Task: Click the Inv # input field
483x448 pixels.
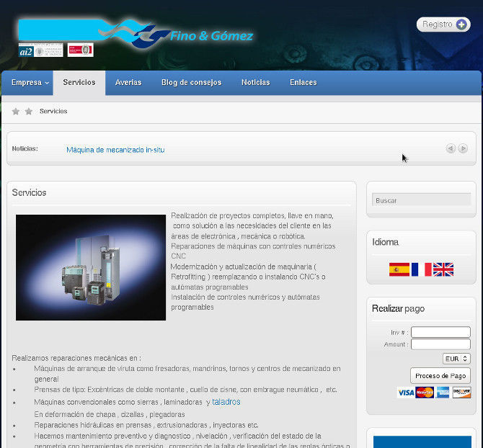Action: [x=440, y=332]
